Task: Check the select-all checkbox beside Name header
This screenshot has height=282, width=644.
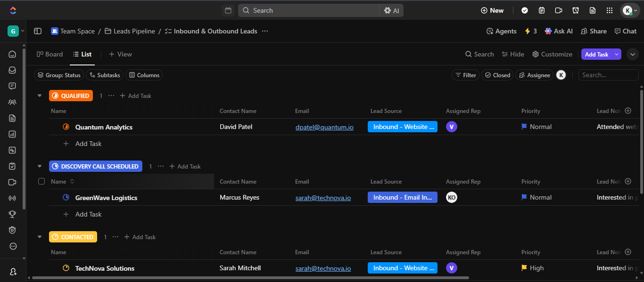Action: coord(41,181)
